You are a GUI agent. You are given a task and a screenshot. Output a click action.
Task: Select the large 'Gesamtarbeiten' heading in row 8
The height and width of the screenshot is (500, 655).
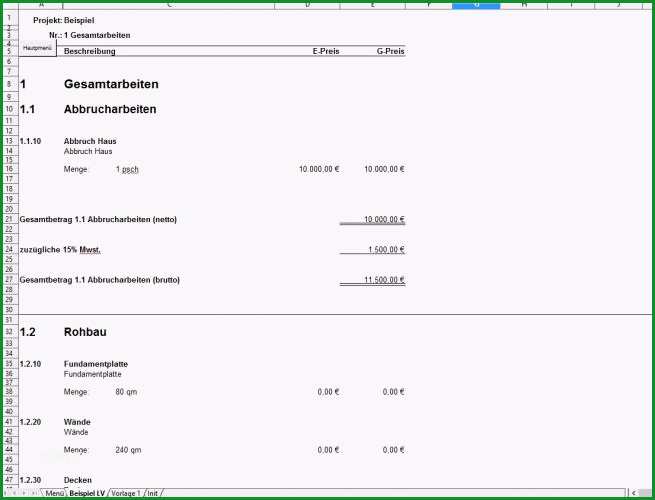pyautogui.click(x=111, y=84)
